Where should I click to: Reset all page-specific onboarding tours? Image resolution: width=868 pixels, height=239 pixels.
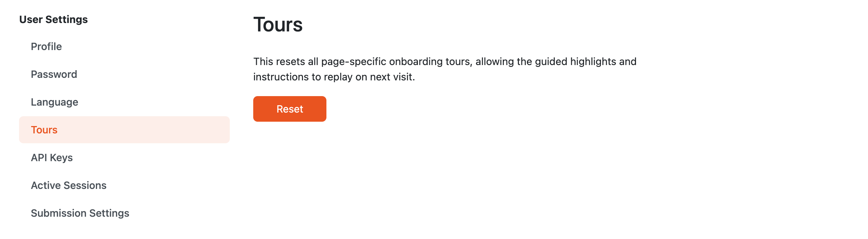click(x=290, y=109)
